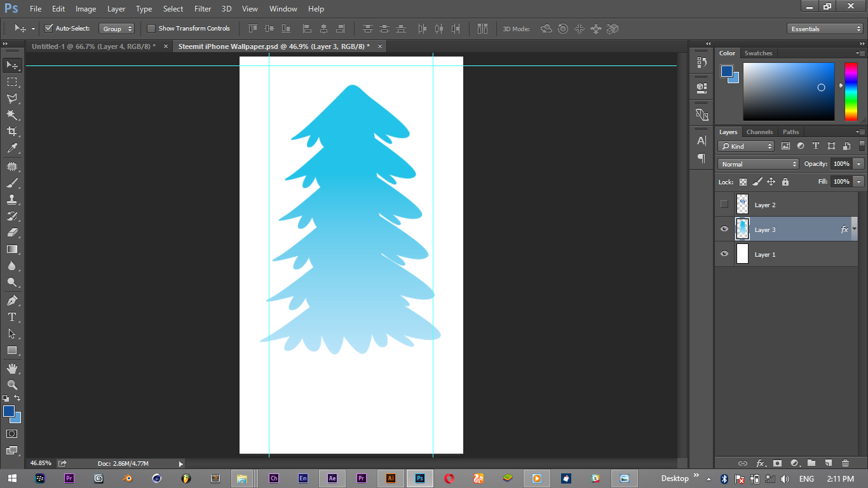Switch to the Paths tab
The height and width of the screenshot is (488, 868).
(791, 132)
